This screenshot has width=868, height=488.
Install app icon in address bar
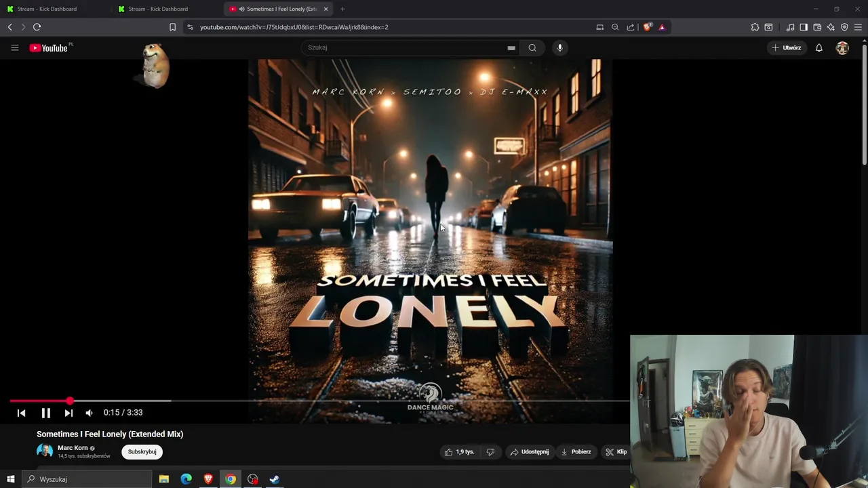[x=599, y=27]
